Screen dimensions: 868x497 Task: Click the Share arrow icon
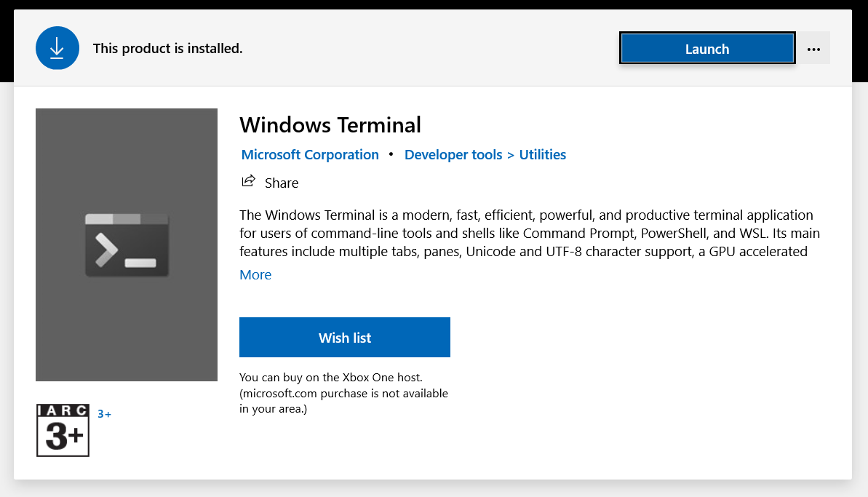[x=249, y=181]
